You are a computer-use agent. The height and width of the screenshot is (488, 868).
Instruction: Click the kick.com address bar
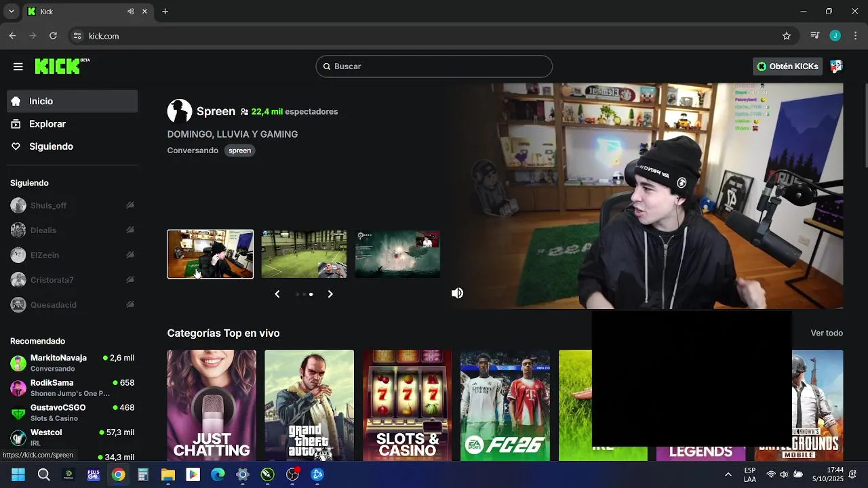pos(434,36)
